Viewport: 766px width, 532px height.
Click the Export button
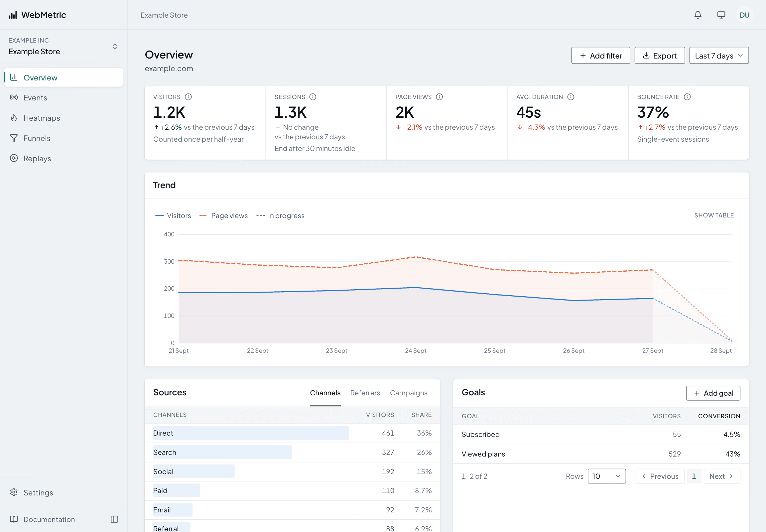click(659, 55)
